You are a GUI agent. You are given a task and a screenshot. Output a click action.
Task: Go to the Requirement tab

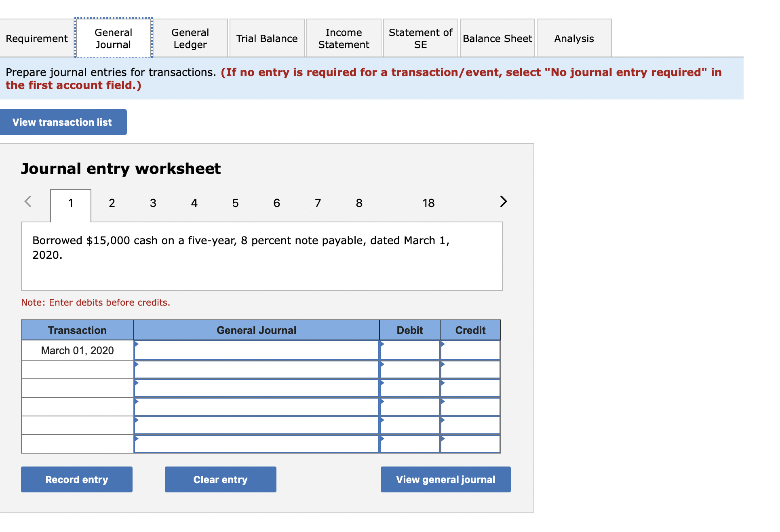(x=37, y=38)
